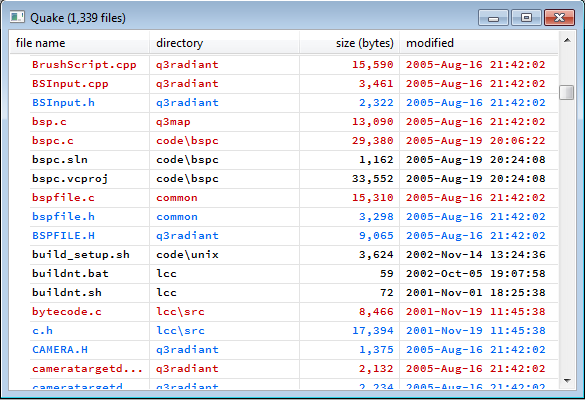
Task: Click the date 2005-Aug-19 20:06:22
Action: 476,141
